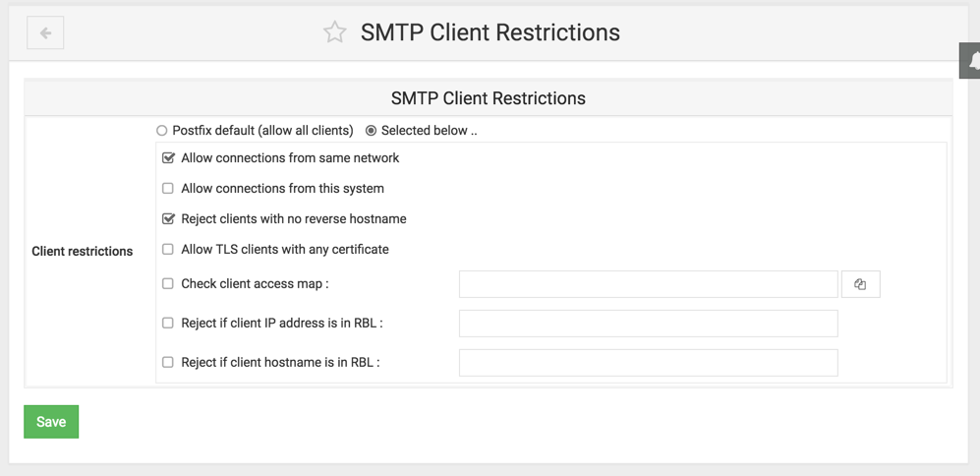This screenshot has width=980, height=476.
Task: Click the back arrow button
Action: pyautogui.click(x=45, y=33)
